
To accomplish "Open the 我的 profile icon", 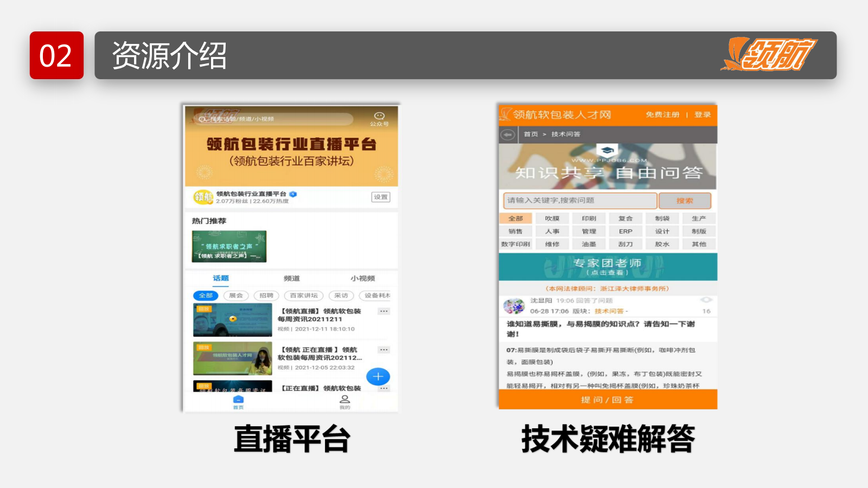I will coord(344,400).
